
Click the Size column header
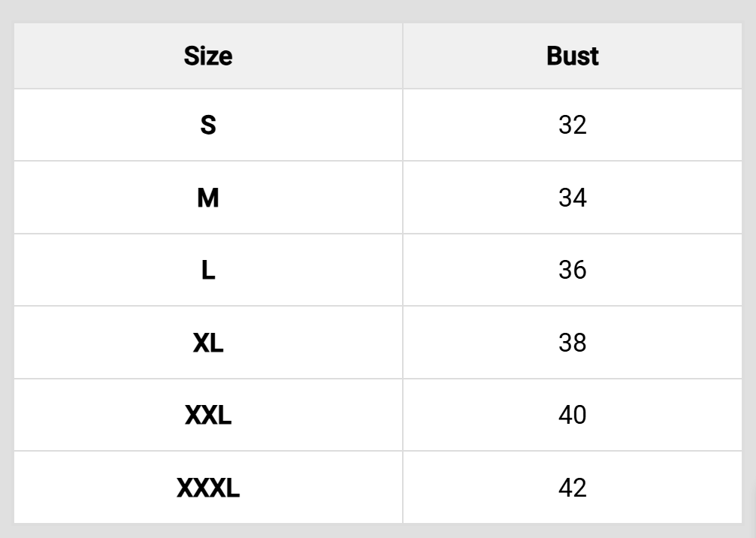pyautogui.click(x=208, y=56)
